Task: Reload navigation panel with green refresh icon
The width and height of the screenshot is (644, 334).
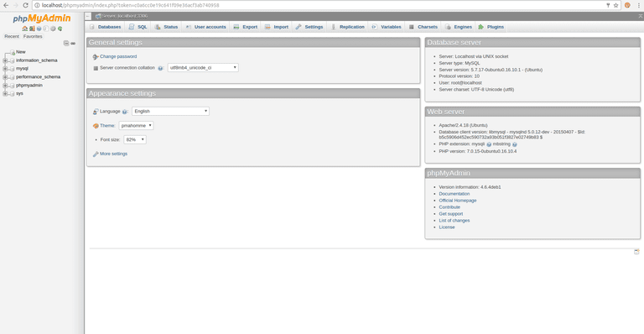Action: (x=60, y=29)
